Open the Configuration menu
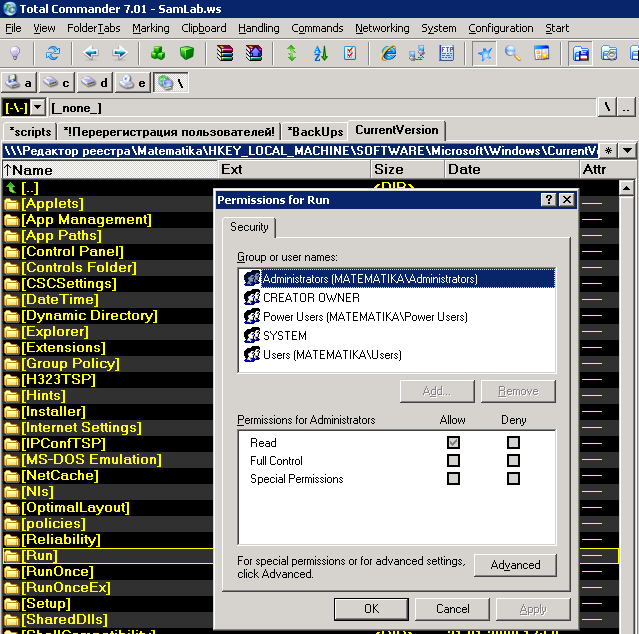639x634 pixels. pos(501,28)
